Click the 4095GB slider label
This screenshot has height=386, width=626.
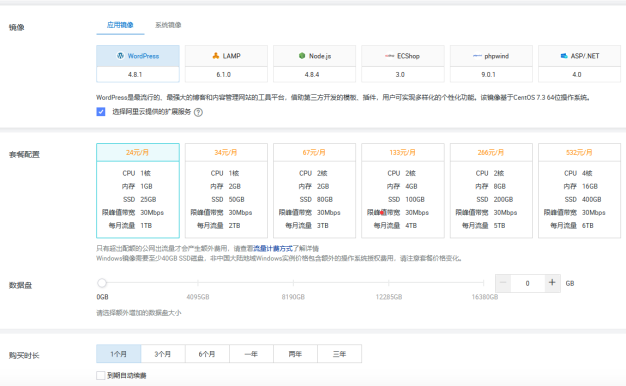tap(198, 297)
